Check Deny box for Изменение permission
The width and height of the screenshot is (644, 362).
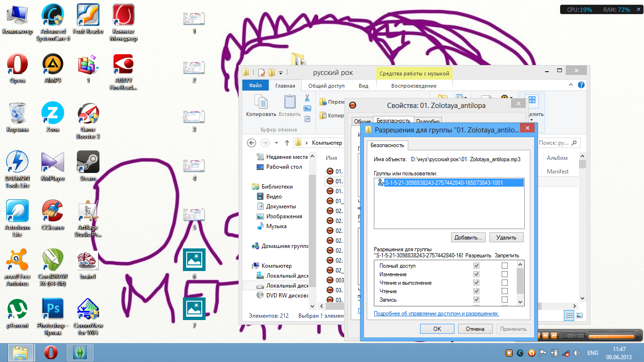504,274
